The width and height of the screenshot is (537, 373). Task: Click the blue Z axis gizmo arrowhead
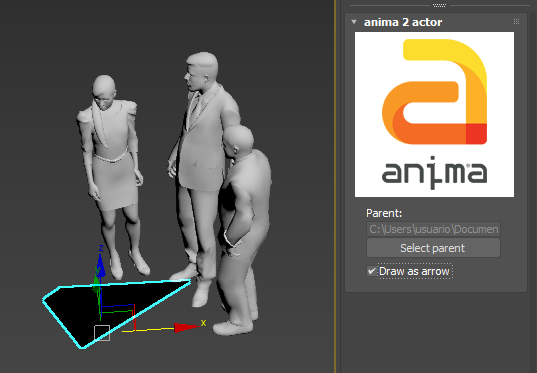pos(100,265)
